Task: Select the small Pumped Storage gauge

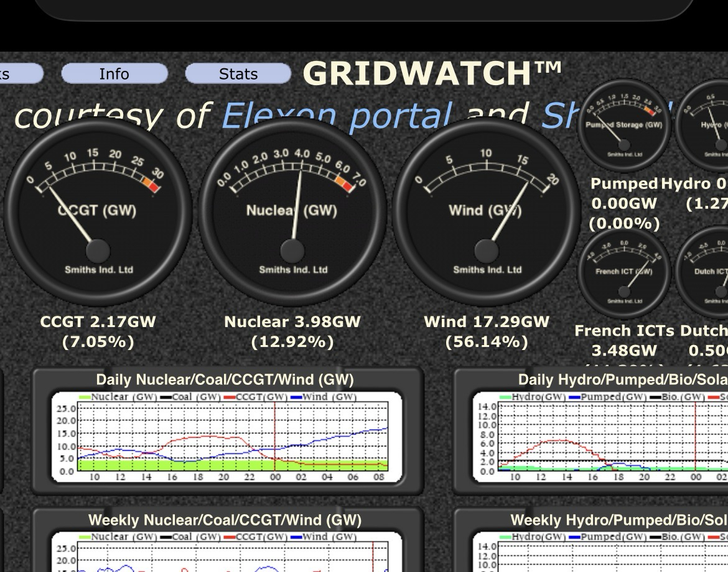Action: 623,124
